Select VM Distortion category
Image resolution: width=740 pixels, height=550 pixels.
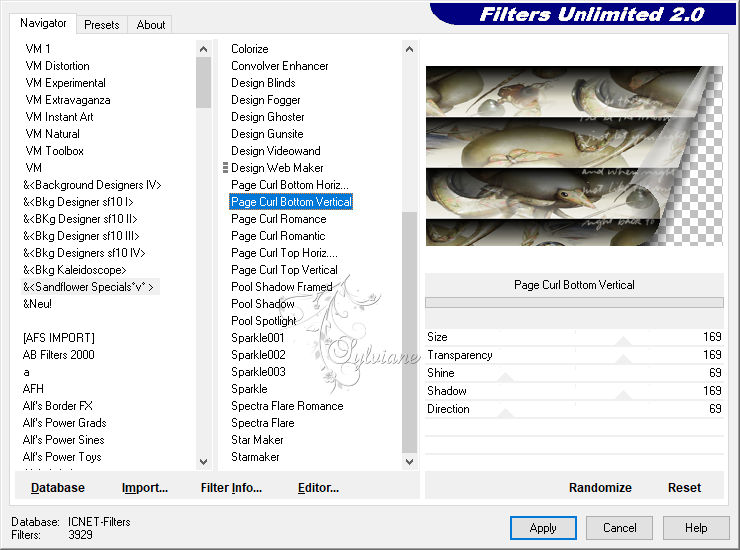click(x=57, y=66)
